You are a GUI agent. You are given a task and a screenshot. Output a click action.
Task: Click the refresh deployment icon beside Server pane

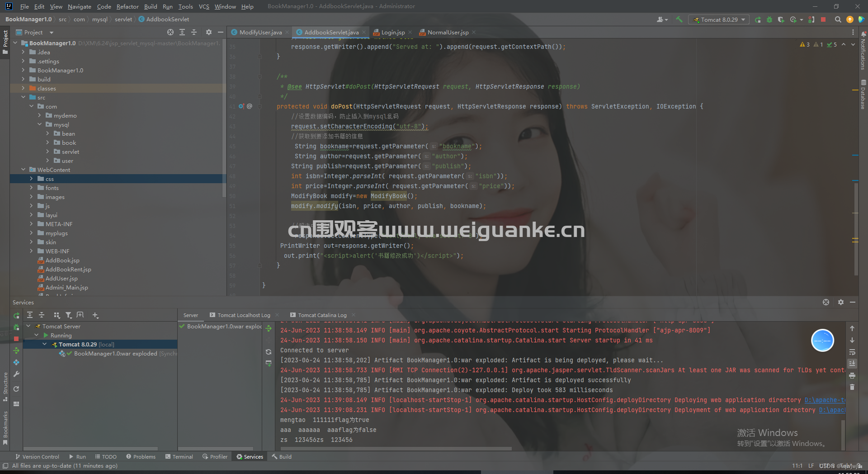click(269, 352)
